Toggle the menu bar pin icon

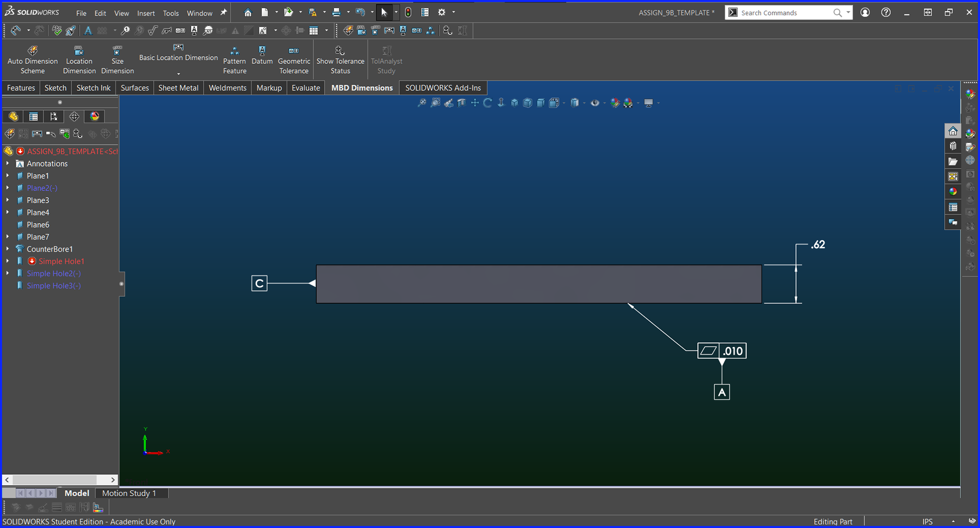(x=224, y=13)
